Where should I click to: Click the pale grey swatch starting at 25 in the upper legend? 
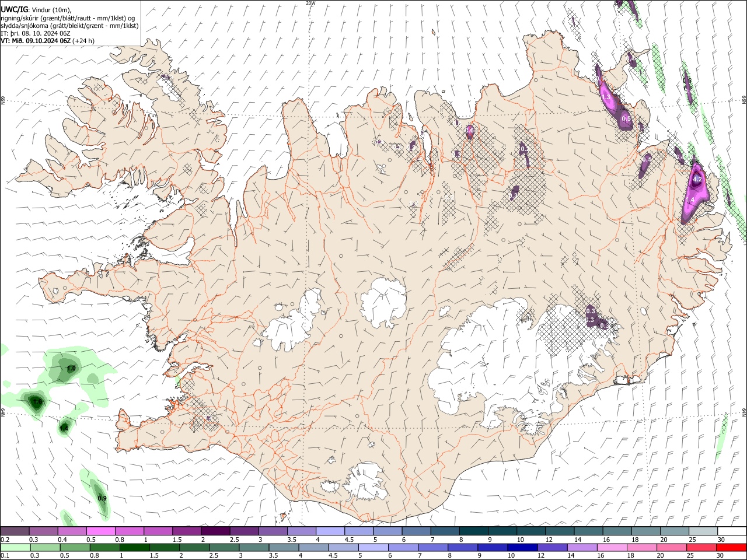click(x=703, y=531)
